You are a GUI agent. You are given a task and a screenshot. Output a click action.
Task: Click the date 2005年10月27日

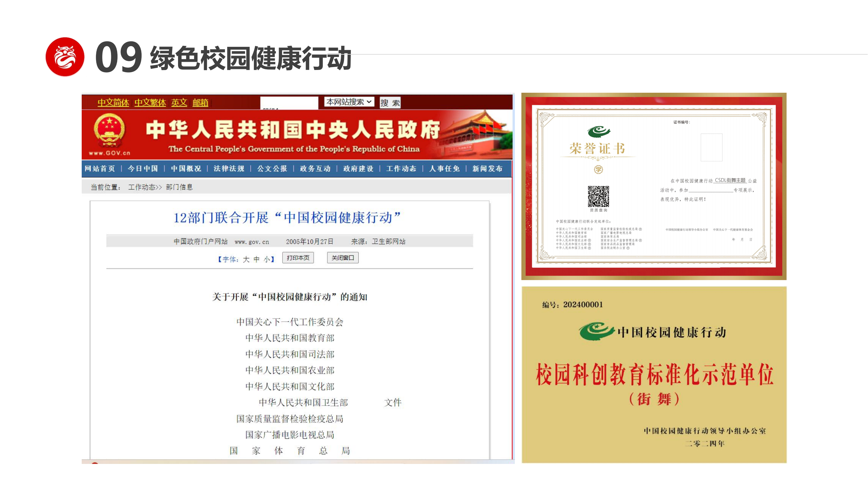click(310, 241)
